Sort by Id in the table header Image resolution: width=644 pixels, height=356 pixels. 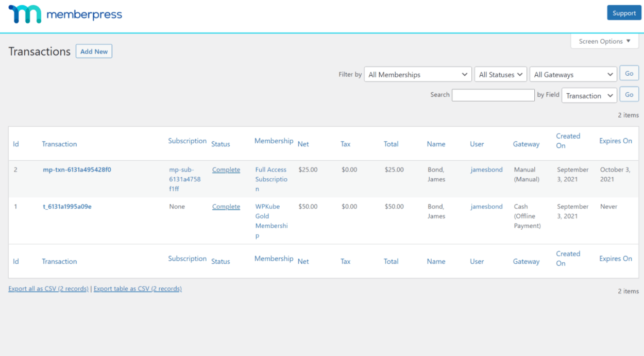pos(16,144)
